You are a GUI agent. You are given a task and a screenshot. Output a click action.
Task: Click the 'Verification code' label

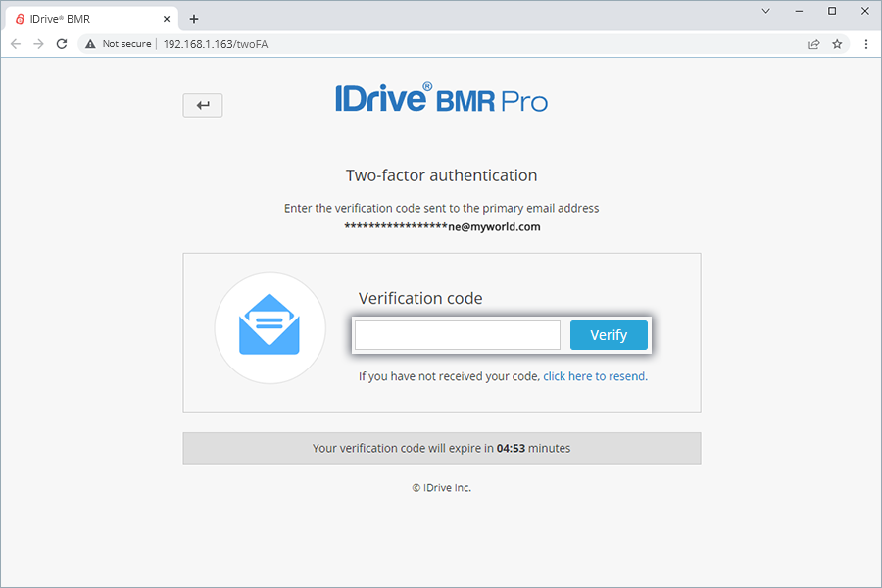420,298
